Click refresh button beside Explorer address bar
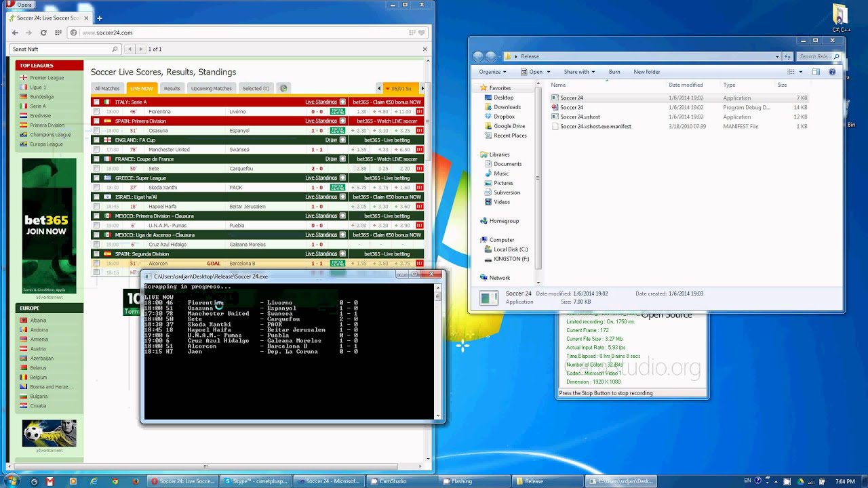The height and width of the screenshot is (488, 868). (x=787, y=56)
